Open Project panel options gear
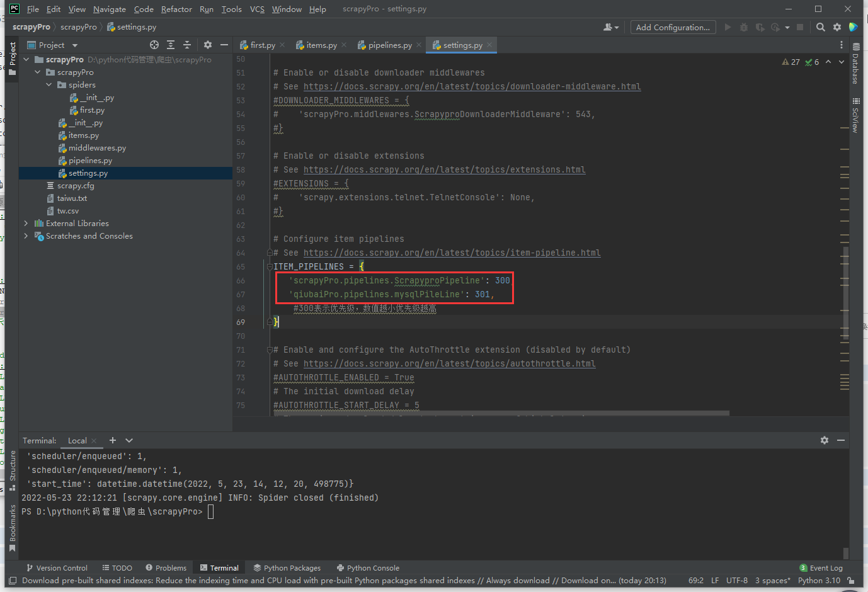The image size is (868, 592). coord(208,45)
